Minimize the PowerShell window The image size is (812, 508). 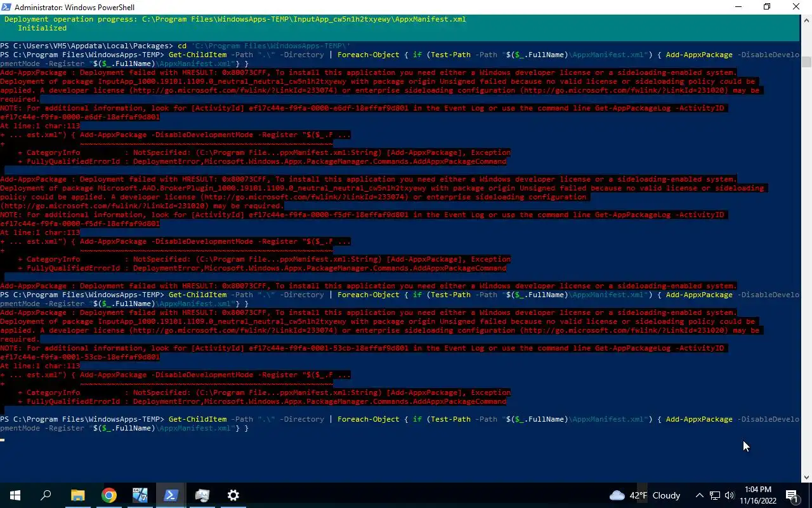point(738,7)
